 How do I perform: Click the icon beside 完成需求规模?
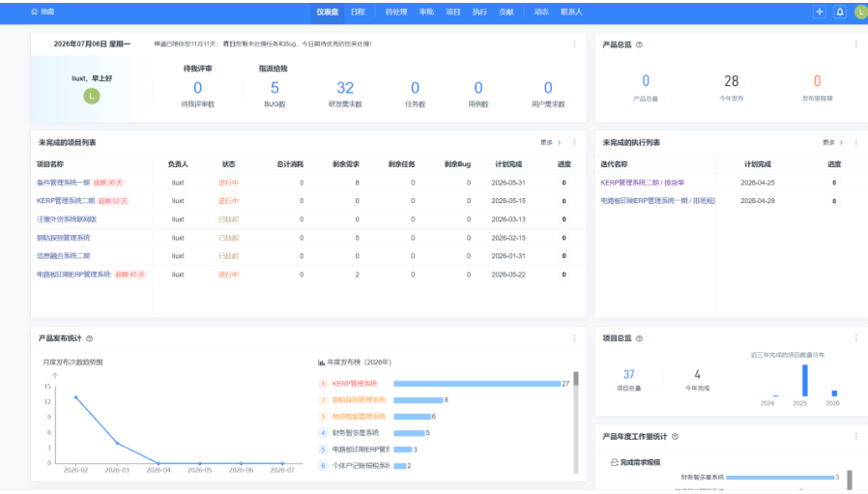pos(614,462)
